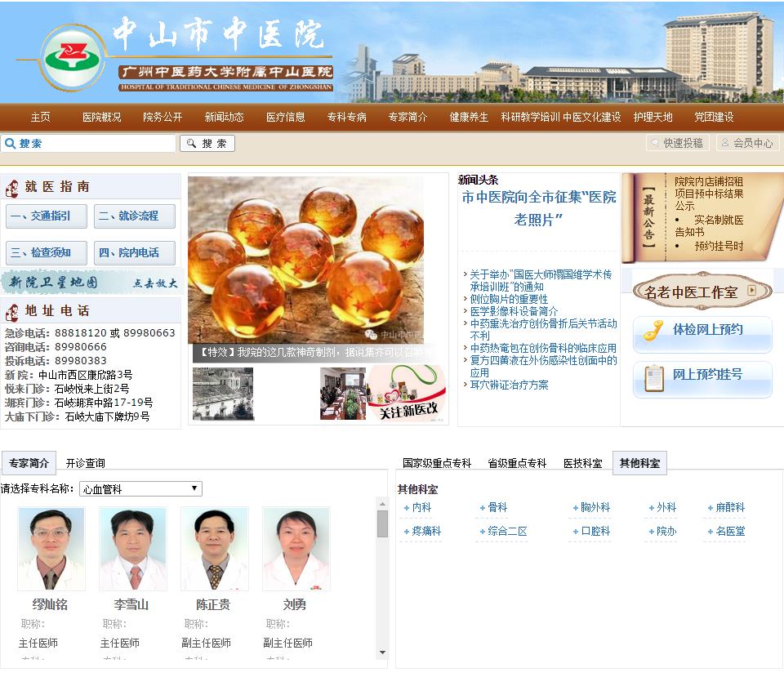The width and height of the screenshot is (784, 677).
Task: Open the 专科专病 menu item
Action: click(346, 117)
